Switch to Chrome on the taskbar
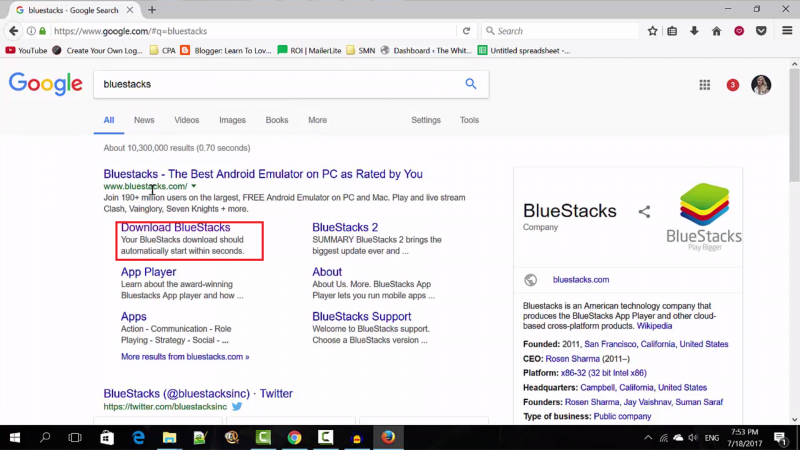The image size is (800, 450). 294,437
